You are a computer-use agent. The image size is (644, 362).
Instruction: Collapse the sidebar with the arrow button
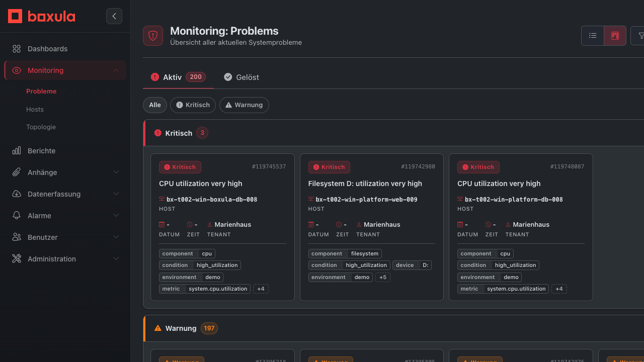click(x=114, y=16)
